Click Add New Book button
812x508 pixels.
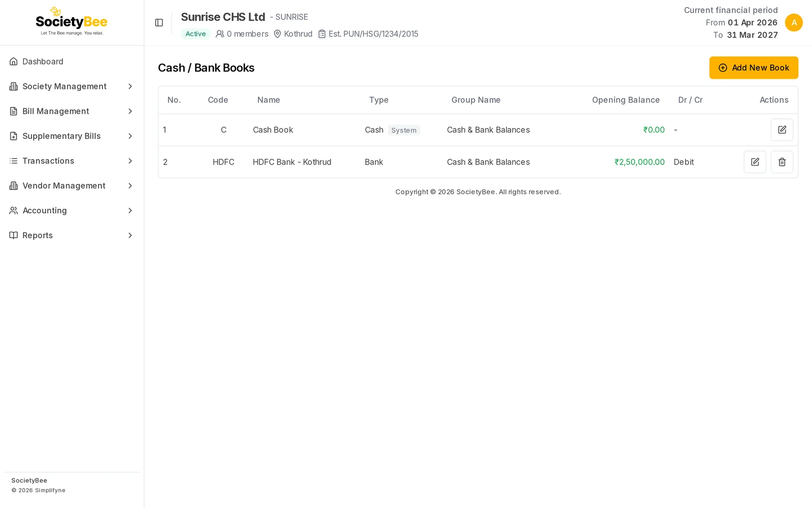click(754, 68)
